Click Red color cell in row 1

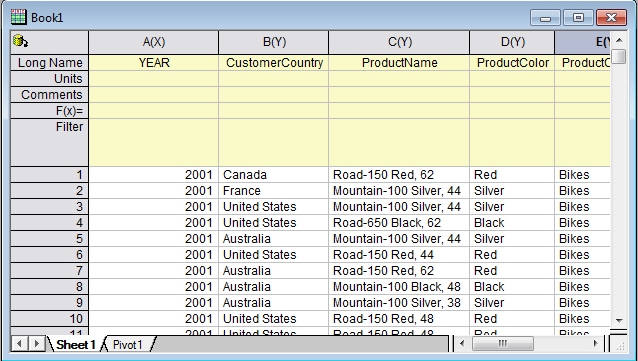click(x=512, y=175)
